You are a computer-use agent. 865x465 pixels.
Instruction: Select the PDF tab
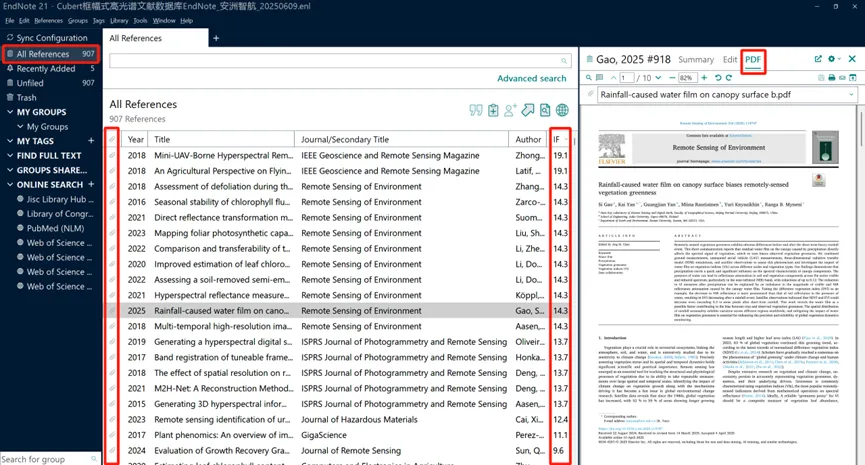(x=753, y=60)
